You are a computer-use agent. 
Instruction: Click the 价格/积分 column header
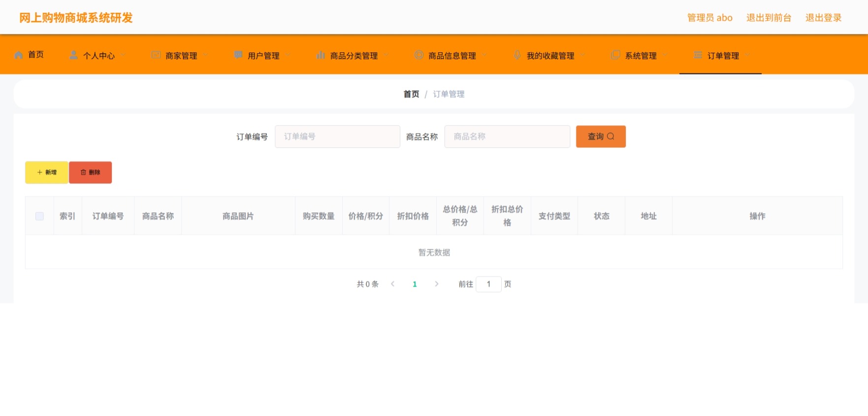point(366,216)
